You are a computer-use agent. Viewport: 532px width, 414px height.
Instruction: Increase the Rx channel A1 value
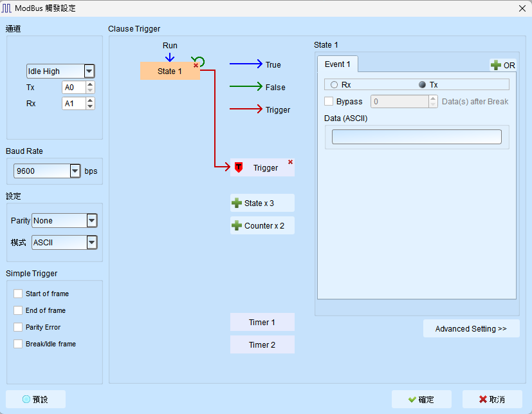90,100
